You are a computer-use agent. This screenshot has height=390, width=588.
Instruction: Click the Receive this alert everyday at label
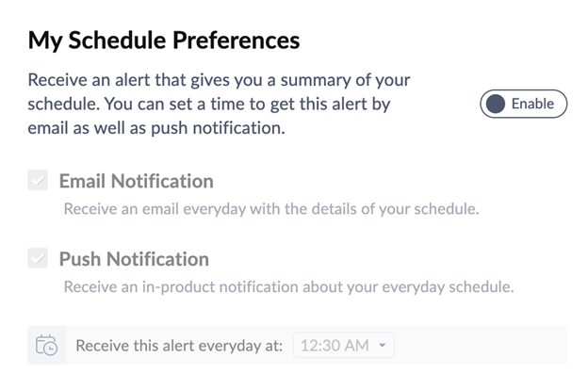(x=179, y=346)
